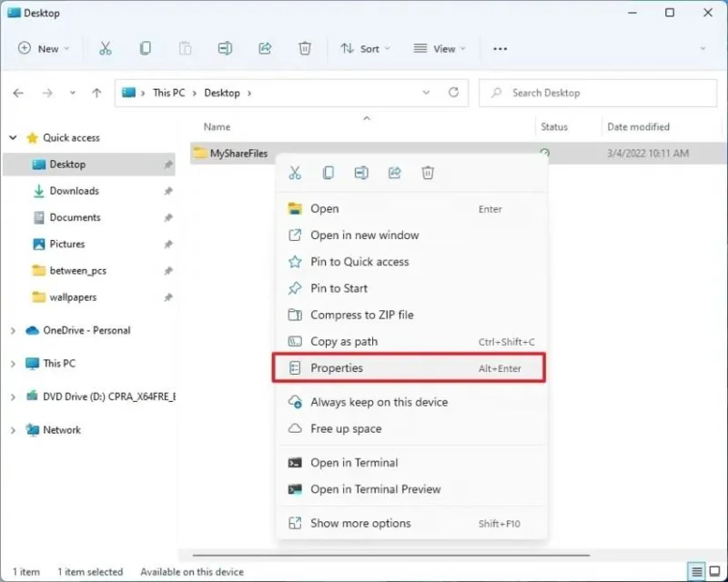Image resolution: width=728 pixels, height=582 pixels.
Task: Click This PC in the address breadcrumb
Action: pyautogui.click(x=169, y=93)
